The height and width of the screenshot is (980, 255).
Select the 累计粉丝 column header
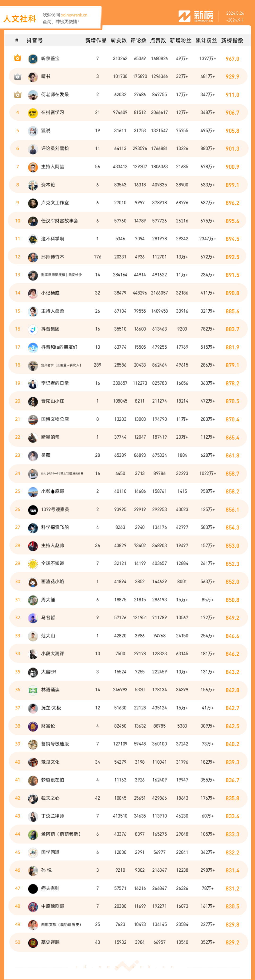pyautogui.click(x=206, y=40)
